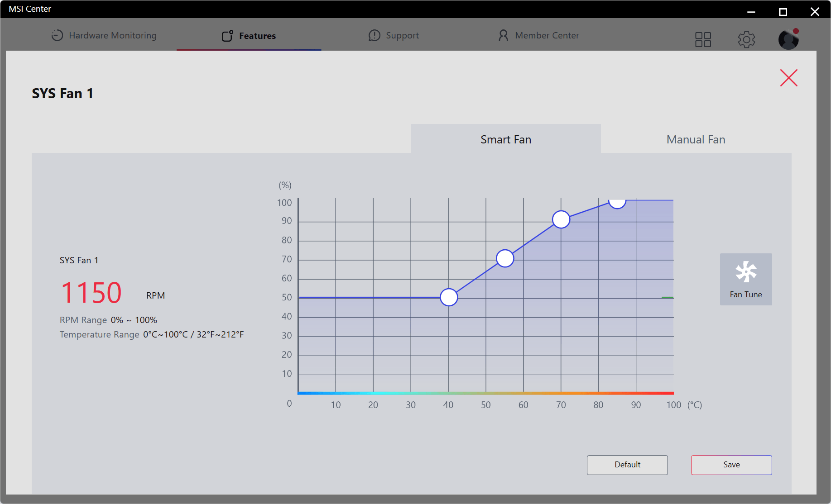
Task: Open the settings gear icon
Action: tap(746, 40)
